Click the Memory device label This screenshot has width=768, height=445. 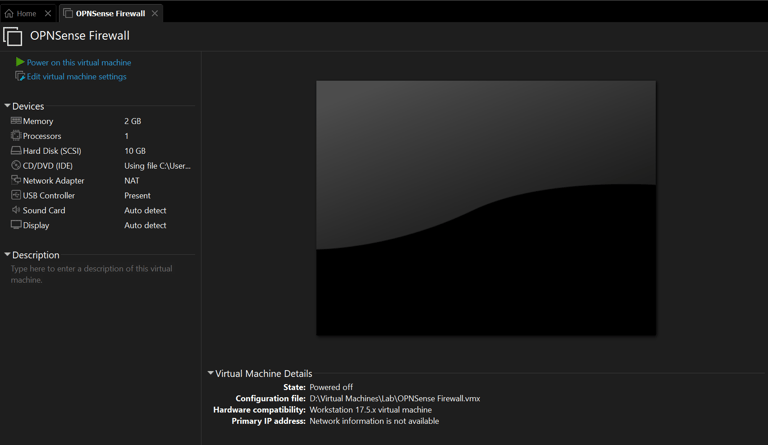[x=38, y=121]
